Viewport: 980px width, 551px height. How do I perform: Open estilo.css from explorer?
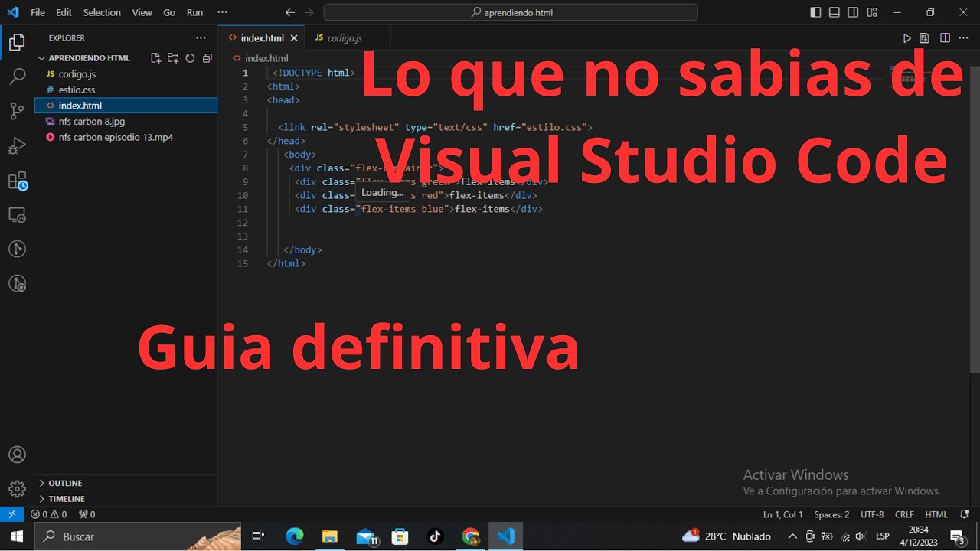(126, 90)
